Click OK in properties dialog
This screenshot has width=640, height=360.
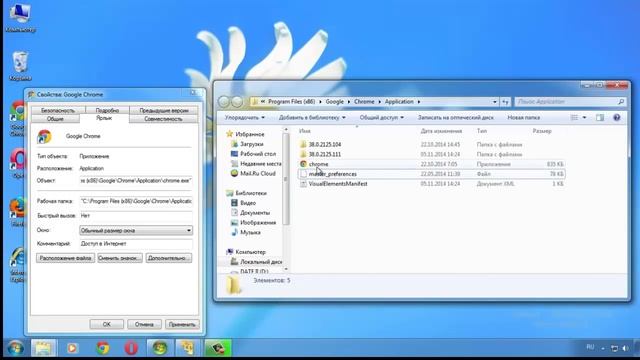pyautogui.click(x=107, y=324)
